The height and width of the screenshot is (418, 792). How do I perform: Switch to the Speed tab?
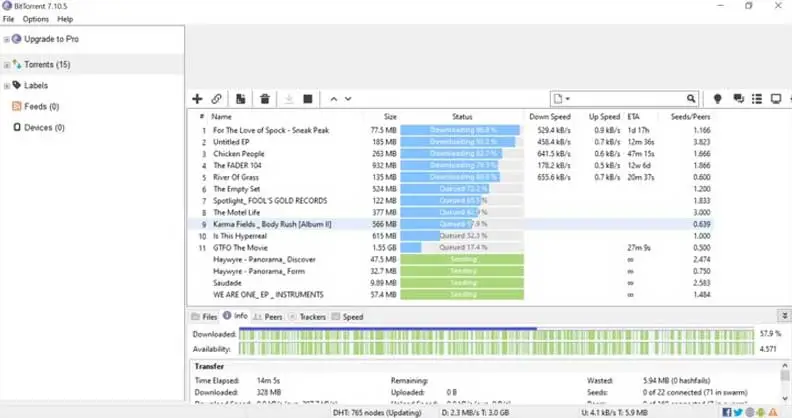tap(348, 317)
